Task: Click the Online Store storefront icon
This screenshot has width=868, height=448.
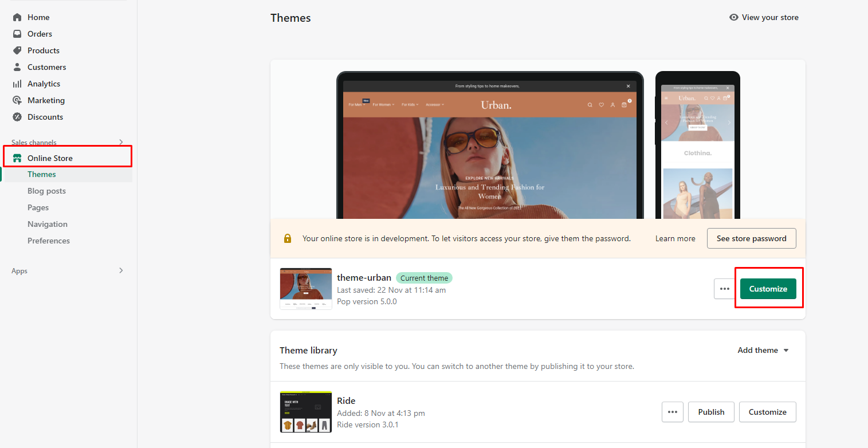Action: (x=17, y=158)
